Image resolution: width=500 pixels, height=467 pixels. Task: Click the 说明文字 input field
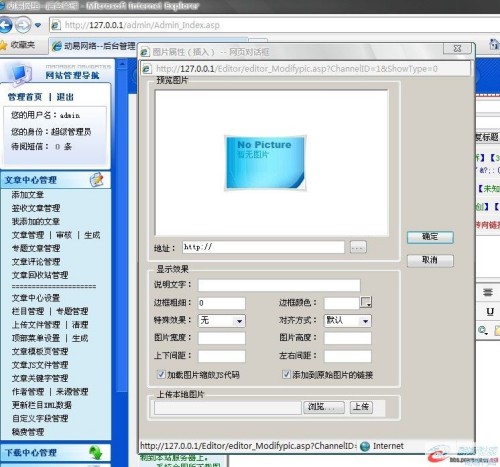(279, 285)
